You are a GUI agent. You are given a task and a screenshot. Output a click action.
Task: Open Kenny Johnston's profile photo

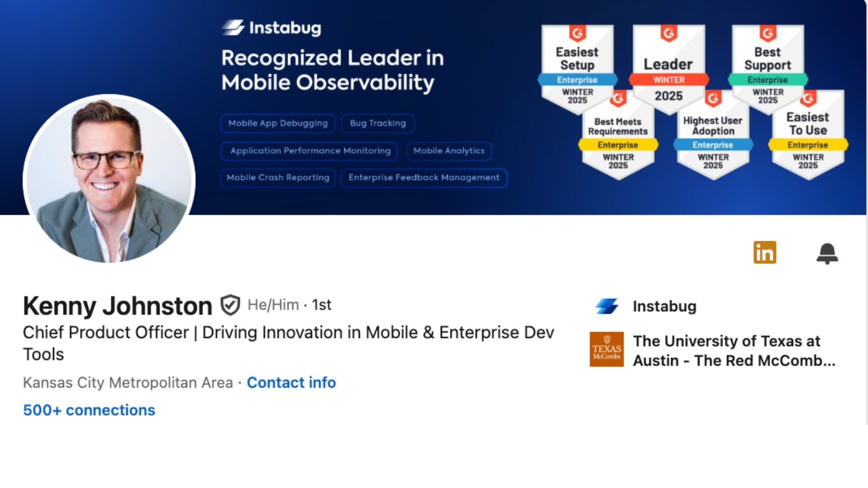point(109,179)
